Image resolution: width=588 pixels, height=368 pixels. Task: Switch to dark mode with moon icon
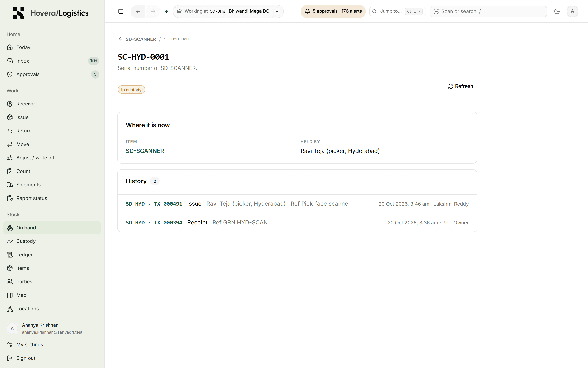pyautogui.click(x=557, y=11)
